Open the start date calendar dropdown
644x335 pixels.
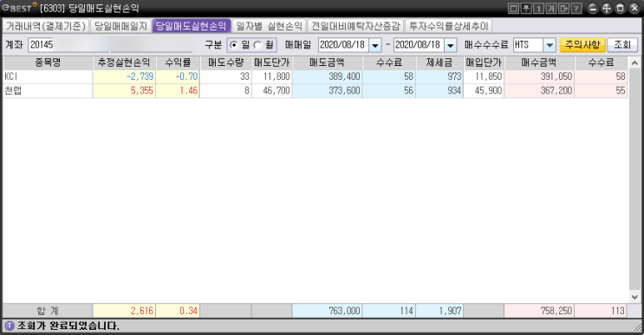[x=375, y=45]
